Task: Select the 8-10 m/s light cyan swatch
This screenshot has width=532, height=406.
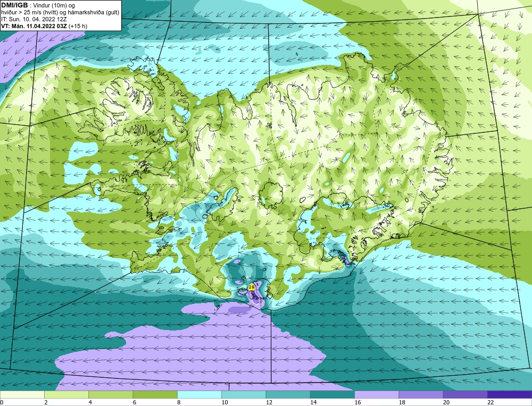Action: coord(199,395)
